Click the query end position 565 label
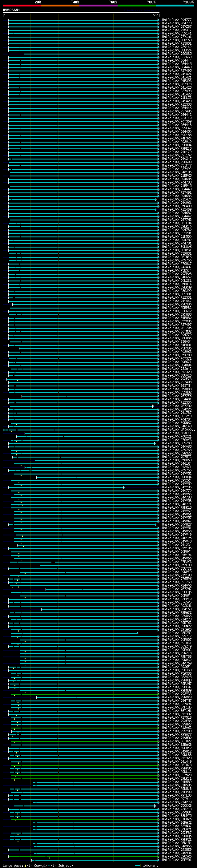The image size is (197, 868). tap(155, 15)
